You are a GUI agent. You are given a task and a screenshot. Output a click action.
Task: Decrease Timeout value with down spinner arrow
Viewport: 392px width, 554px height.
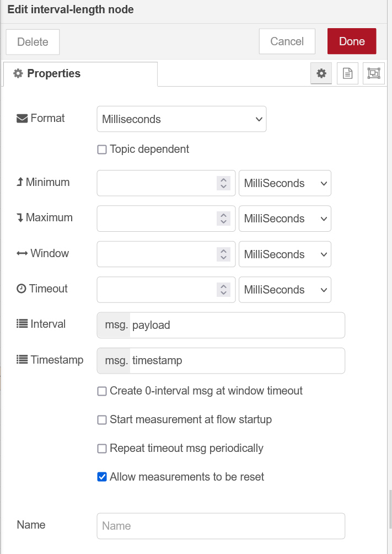(x=223, y=293)
